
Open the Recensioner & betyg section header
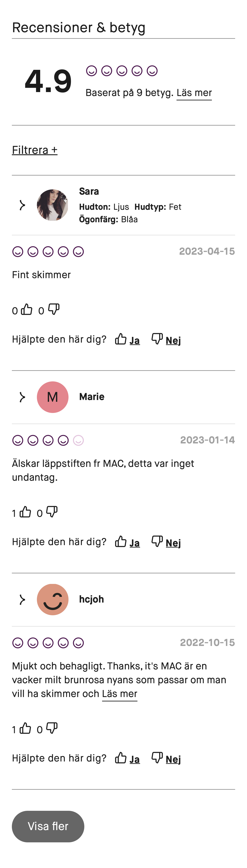pyautogui.click(x=78, y=28)
